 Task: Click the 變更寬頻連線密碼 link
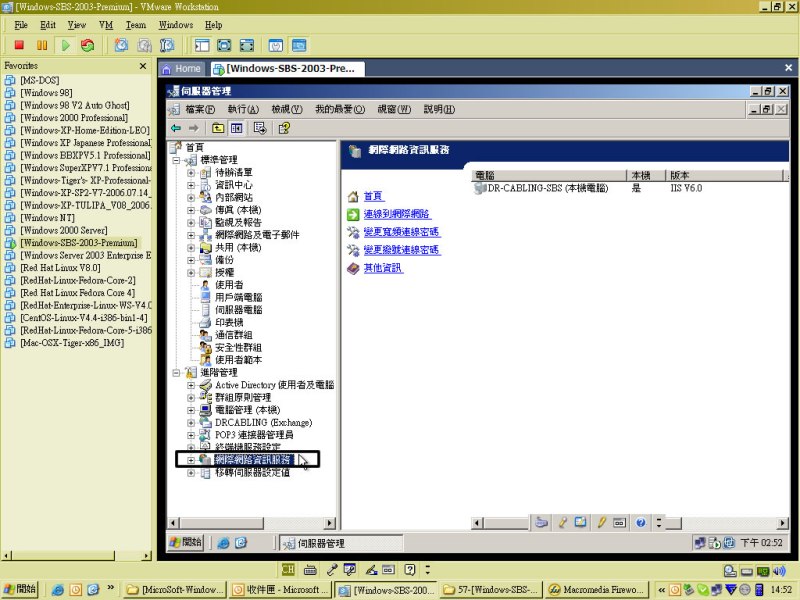point(402,232)
